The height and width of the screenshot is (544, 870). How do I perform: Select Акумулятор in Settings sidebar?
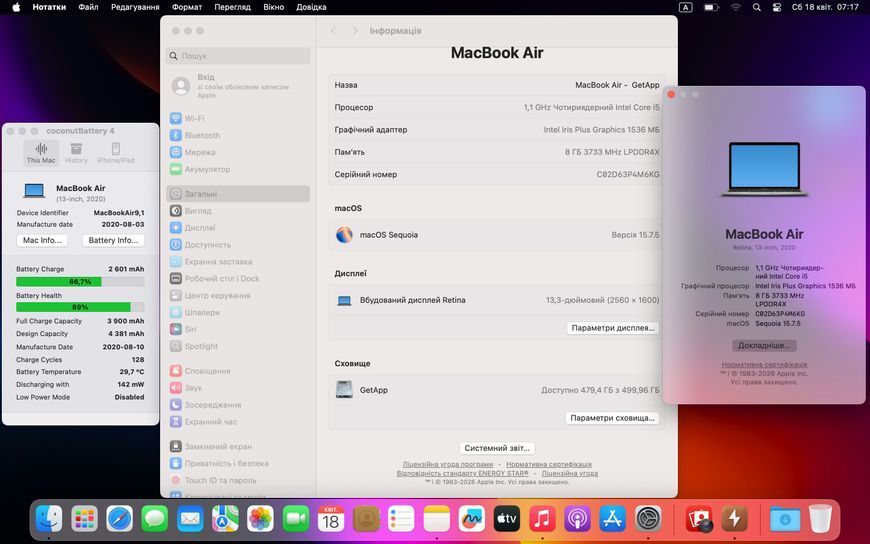[238, 169]
